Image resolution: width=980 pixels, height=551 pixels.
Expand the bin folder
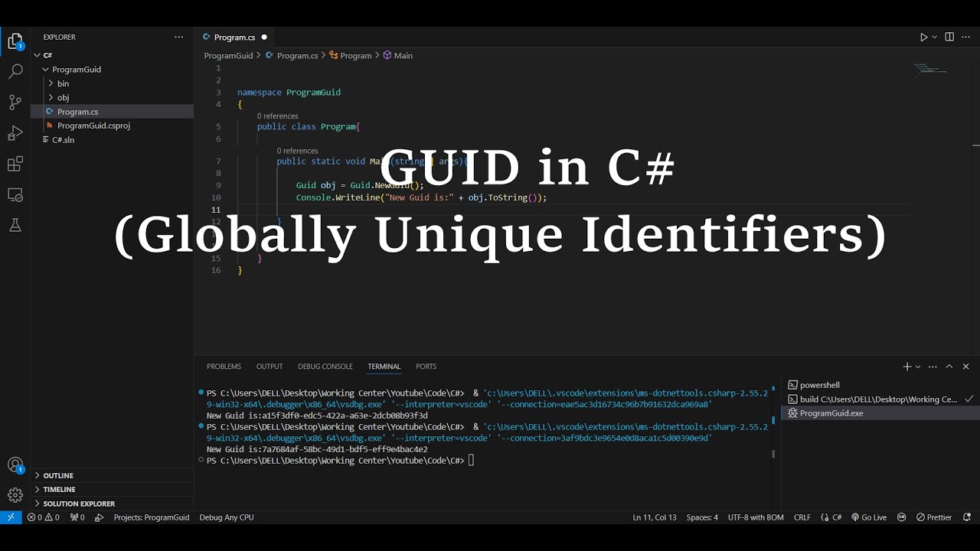51,83
